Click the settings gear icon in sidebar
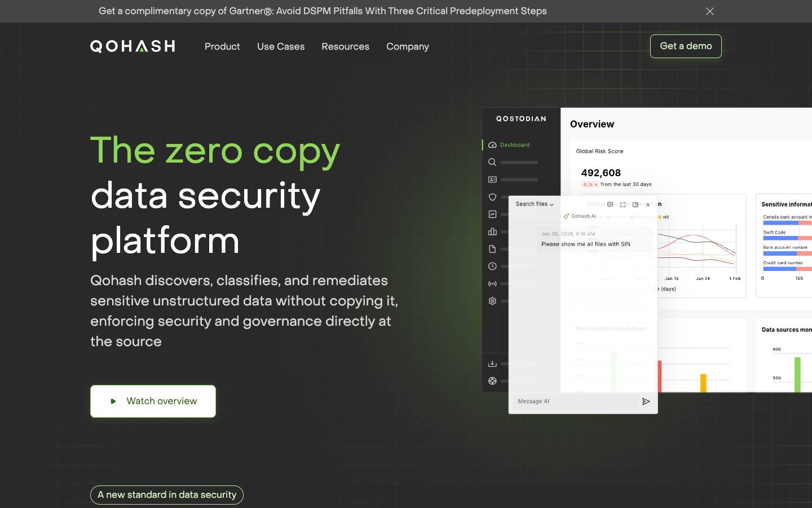Viewport: 812px width, 508px height. tap(492, 301)
